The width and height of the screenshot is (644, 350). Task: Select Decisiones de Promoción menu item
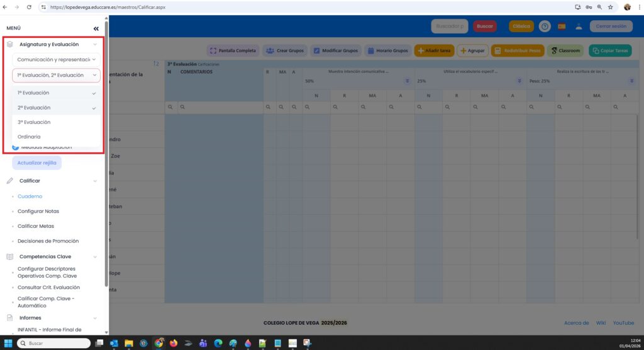[48, 241]
